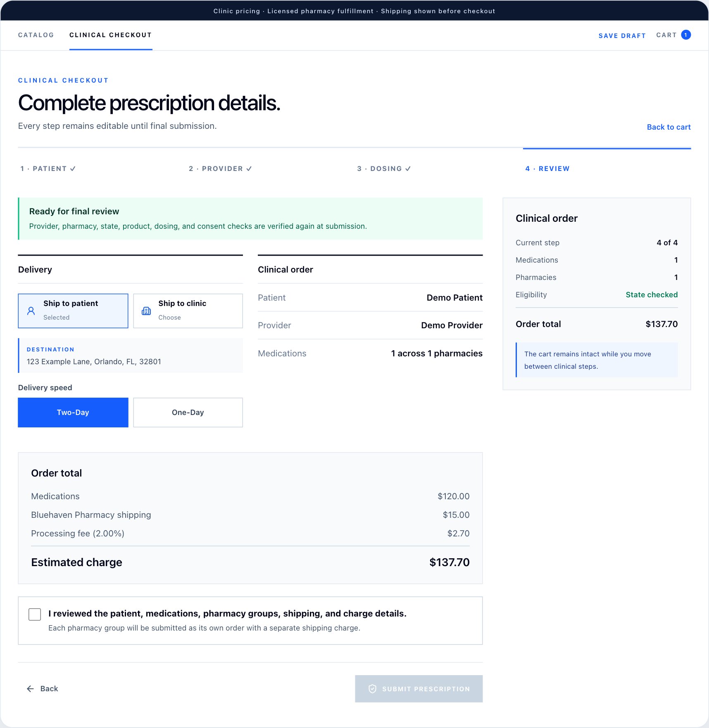Click the cart count badge

686,35
